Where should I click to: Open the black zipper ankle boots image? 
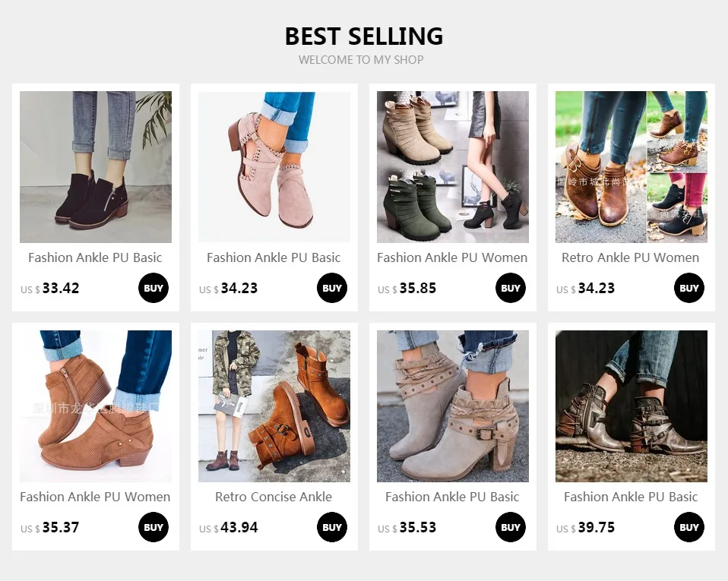[x=96, y=167]
